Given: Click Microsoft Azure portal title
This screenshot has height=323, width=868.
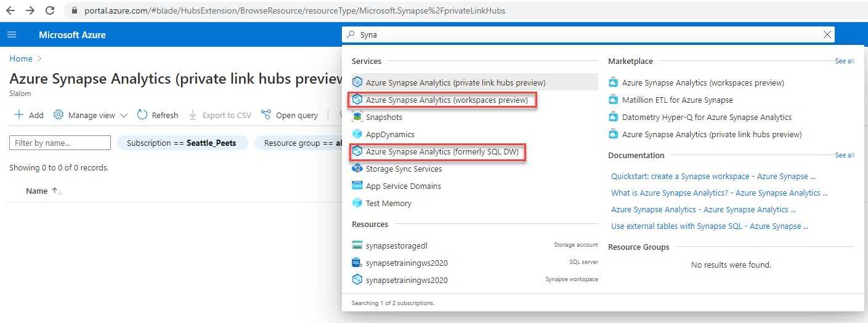Looking at the screenshot, I should coord(72,34).
